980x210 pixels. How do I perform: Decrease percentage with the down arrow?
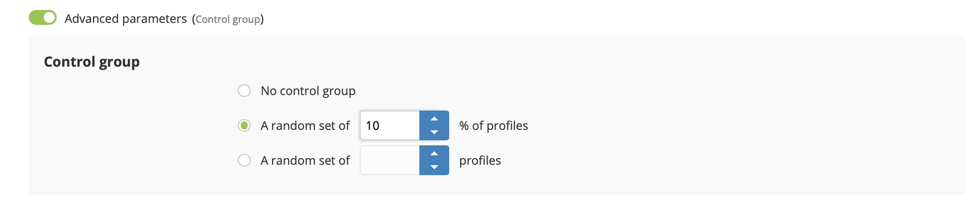click(434, 132)
